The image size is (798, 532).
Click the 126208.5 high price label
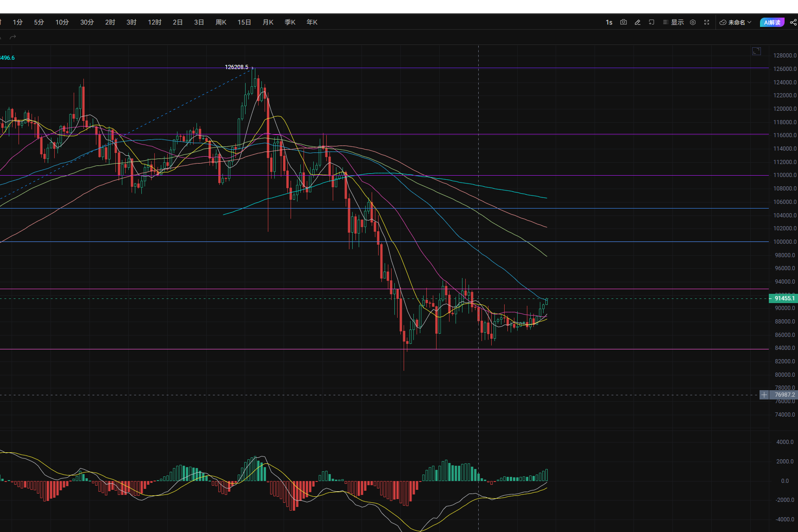(236, 67)
